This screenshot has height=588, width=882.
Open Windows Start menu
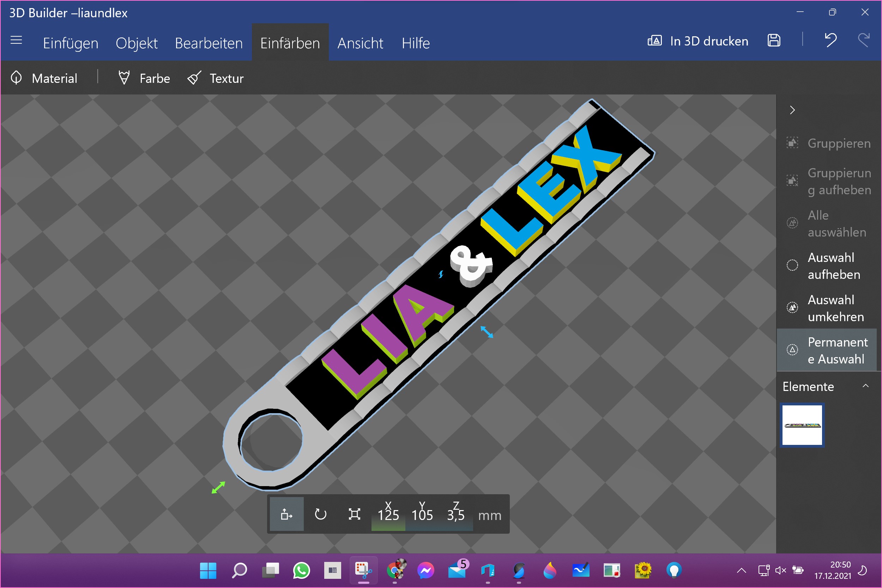(x=208, y=571)
